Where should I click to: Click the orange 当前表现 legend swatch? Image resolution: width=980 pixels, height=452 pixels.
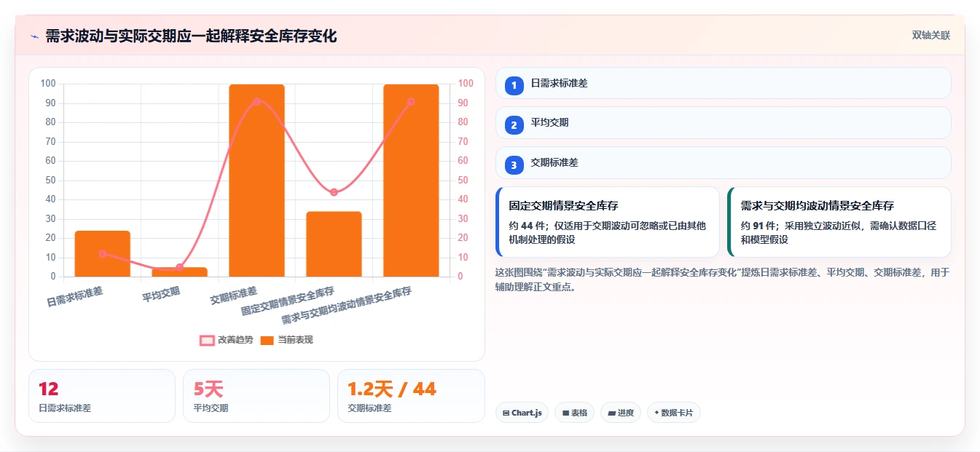pyautogui.click(x=267, y=340)
